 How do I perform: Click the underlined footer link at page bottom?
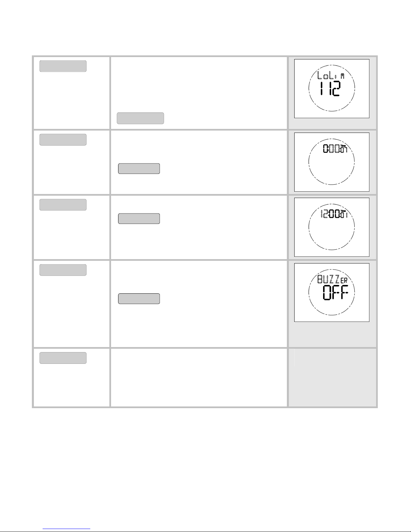pos(67,529)
